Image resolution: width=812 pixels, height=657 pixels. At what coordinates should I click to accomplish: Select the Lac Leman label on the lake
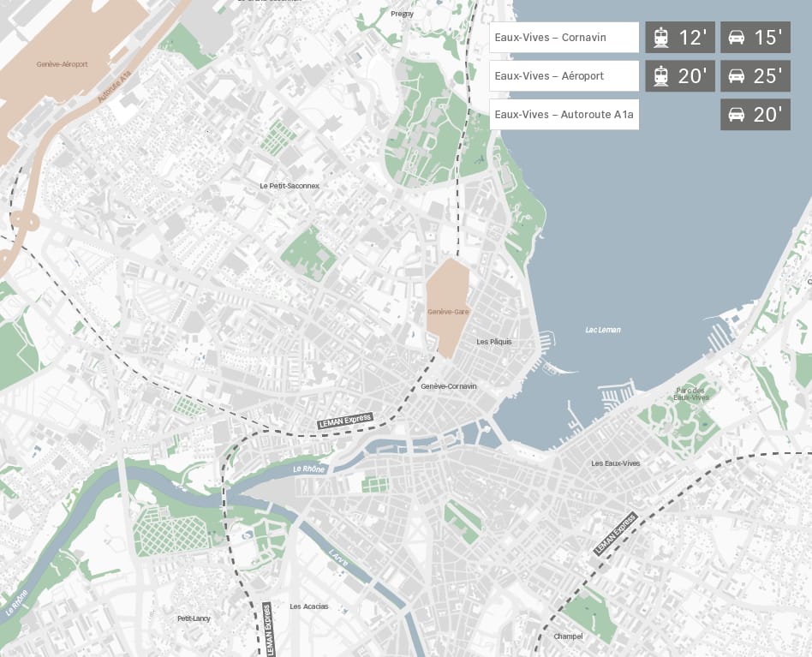[603, 330]
